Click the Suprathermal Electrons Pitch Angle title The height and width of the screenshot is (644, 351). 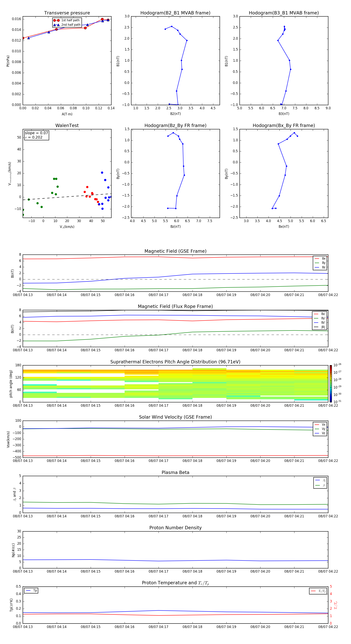coord(175,362)
